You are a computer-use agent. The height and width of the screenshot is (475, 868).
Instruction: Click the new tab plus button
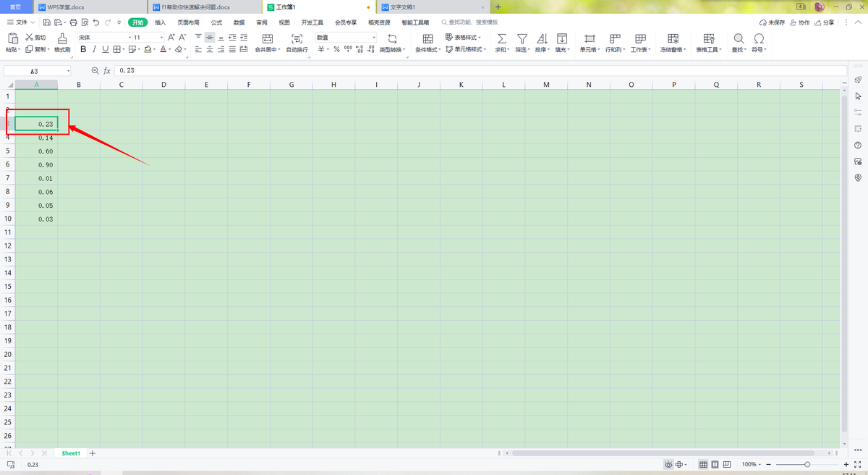[x=498, y=7]
